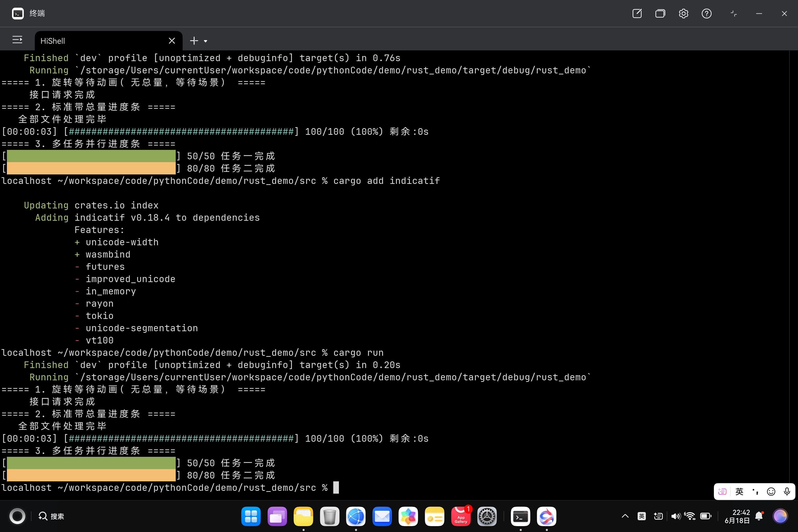This screenshot has height=532, width=798.
Task: Open the assistant orb in taskbar corner
Action: [x=780, y=516]
